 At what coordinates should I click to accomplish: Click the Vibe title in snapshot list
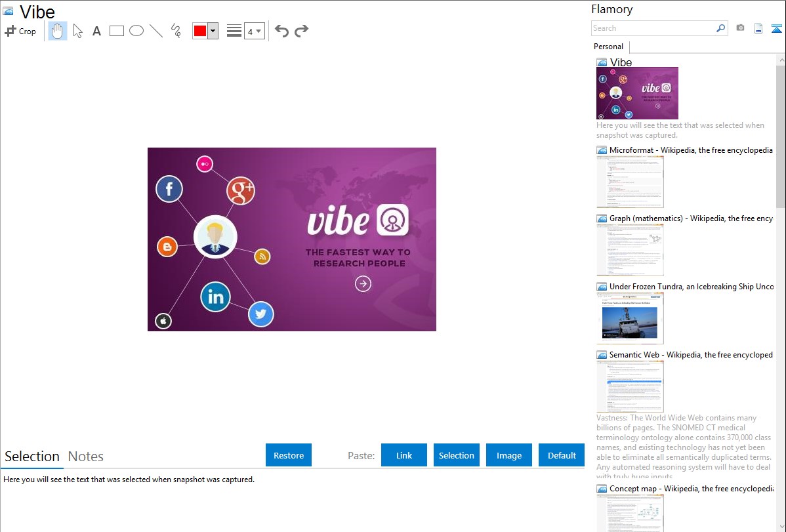(621, 62)
